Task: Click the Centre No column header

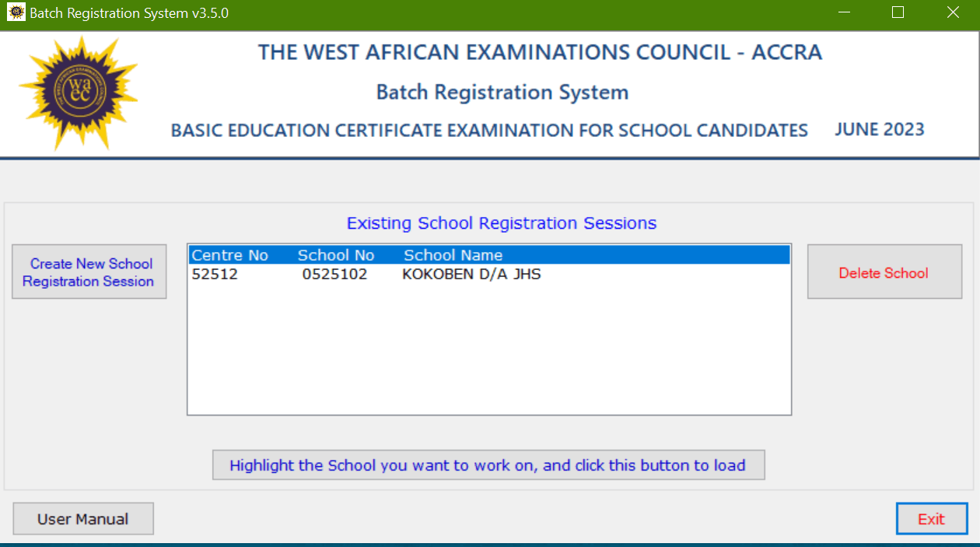Action: click(229, 255)
